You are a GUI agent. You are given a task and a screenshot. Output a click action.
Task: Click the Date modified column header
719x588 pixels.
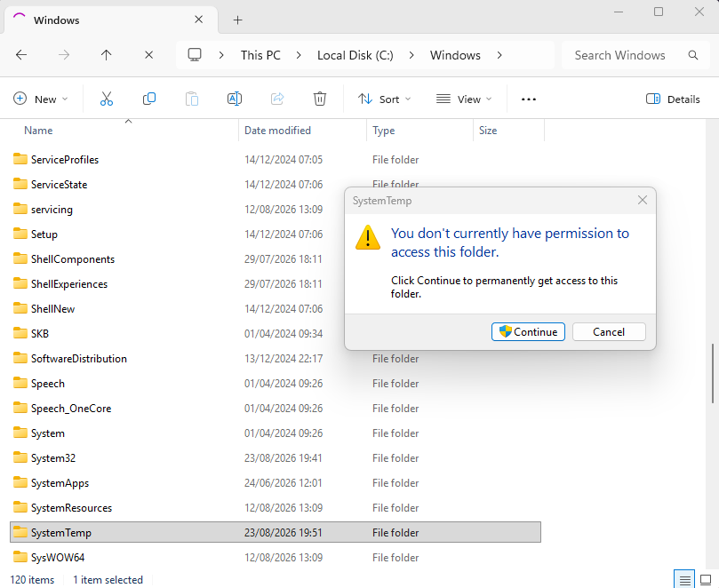click(303, 131)
